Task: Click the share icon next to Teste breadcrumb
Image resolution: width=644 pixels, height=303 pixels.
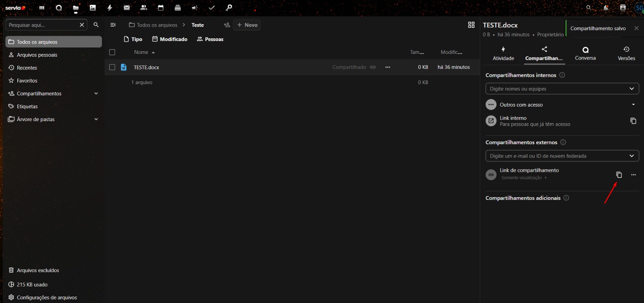Action: coord(227,25)
